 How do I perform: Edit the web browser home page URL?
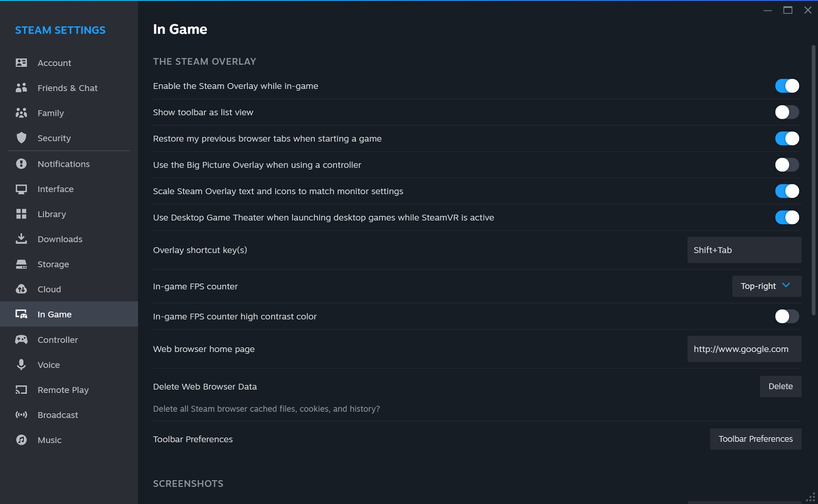pyautogui.click(x=743, y=349)
